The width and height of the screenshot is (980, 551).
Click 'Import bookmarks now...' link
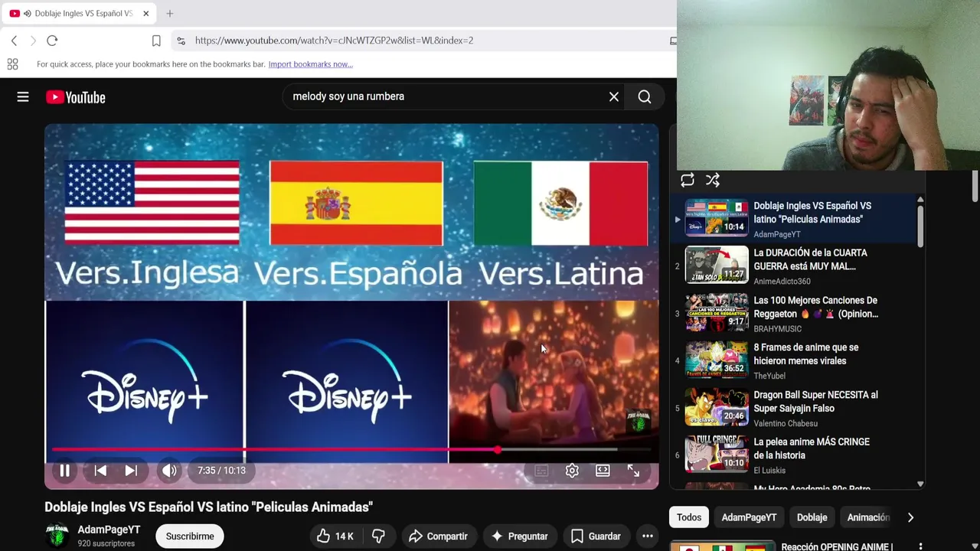[310, 64]
